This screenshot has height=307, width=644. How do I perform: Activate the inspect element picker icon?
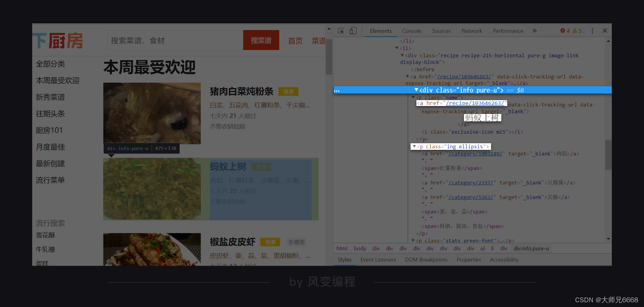[341, 31]
